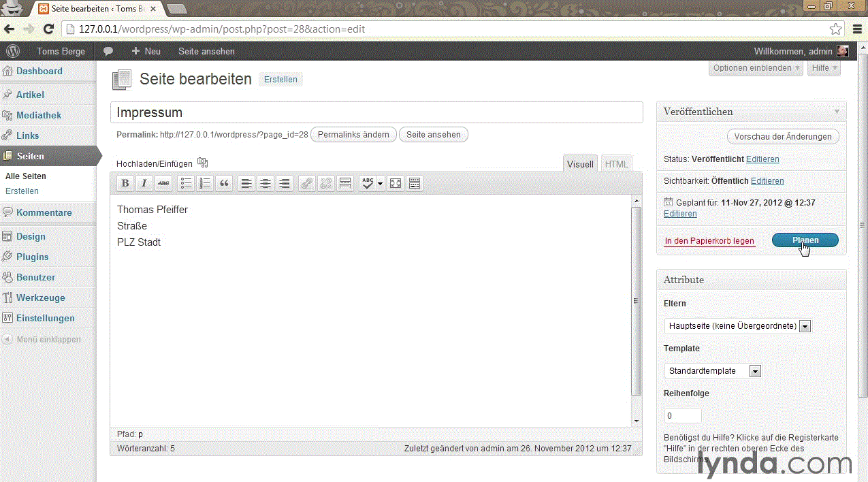Align text left
This screenshot has height=482, width=868.
pos(246,183)
